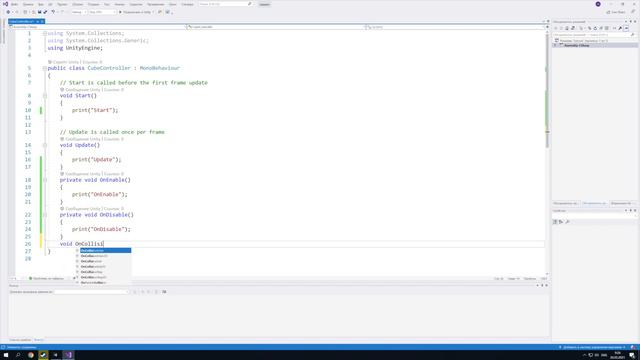The width and height of the screenshot is (640, 360).
Task: Click the property pages wrench in Properties panel
Action: 567,222
